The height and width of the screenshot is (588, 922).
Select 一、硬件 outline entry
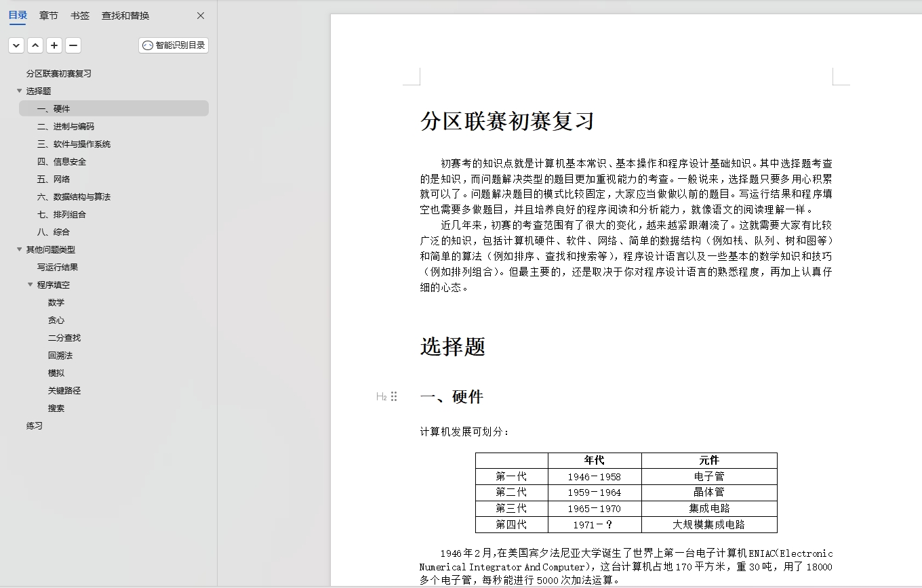point(114,108)
